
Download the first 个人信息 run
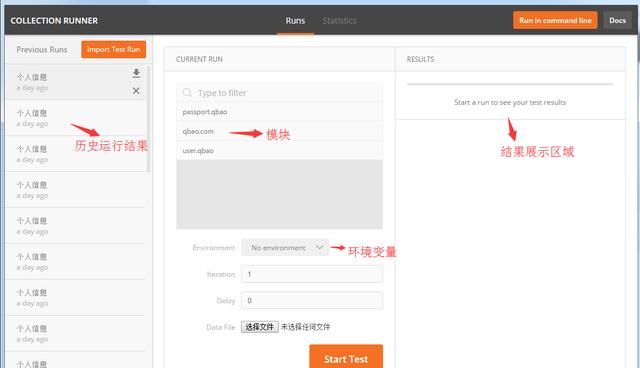point(136,73)
